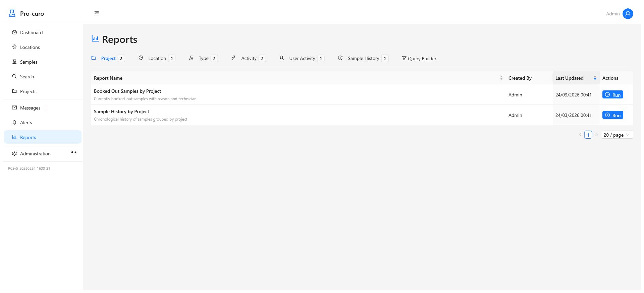Open Dashboard from the sidebar menu
The height and width of the screenshot is (293, 644).
click(43, 32)
